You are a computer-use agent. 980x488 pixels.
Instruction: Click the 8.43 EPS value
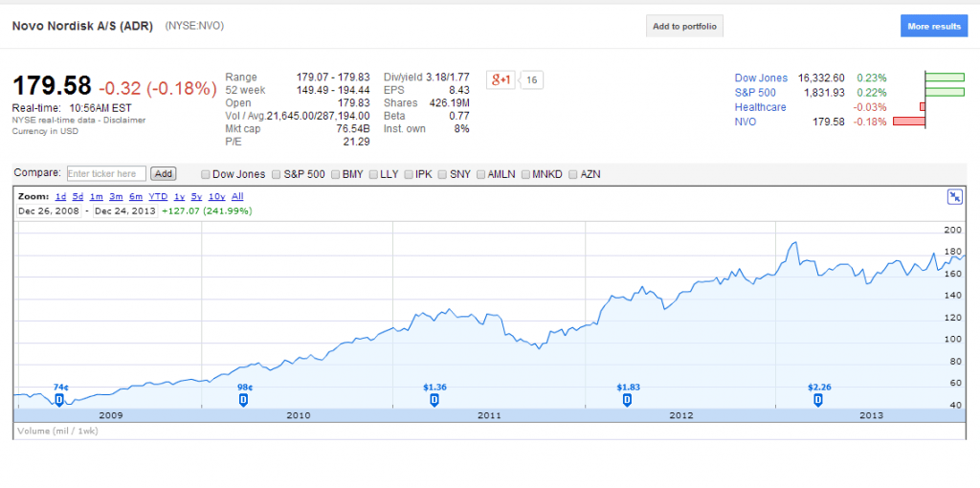tap(458, 90)
